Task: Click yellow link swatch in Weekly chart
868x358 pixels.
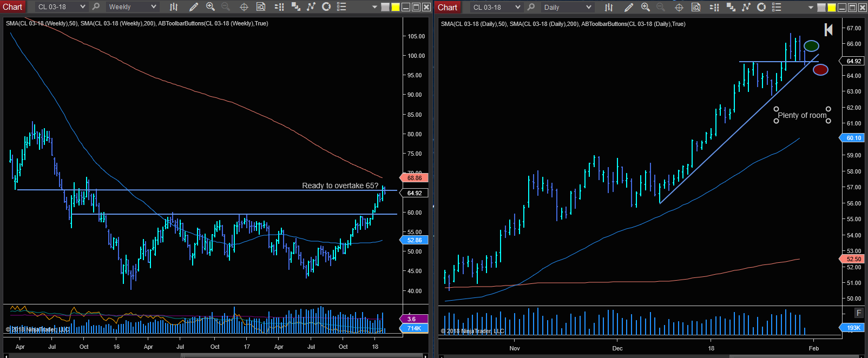Action: pos(396,7)
